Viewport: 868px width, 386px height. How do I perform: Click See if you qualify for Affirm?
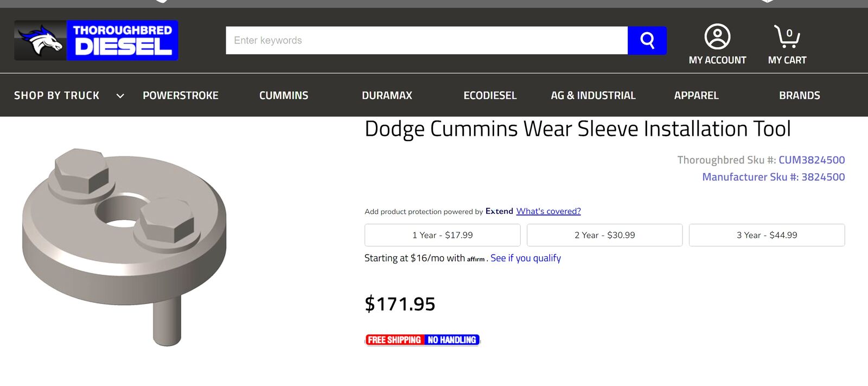tap(525, 258)
